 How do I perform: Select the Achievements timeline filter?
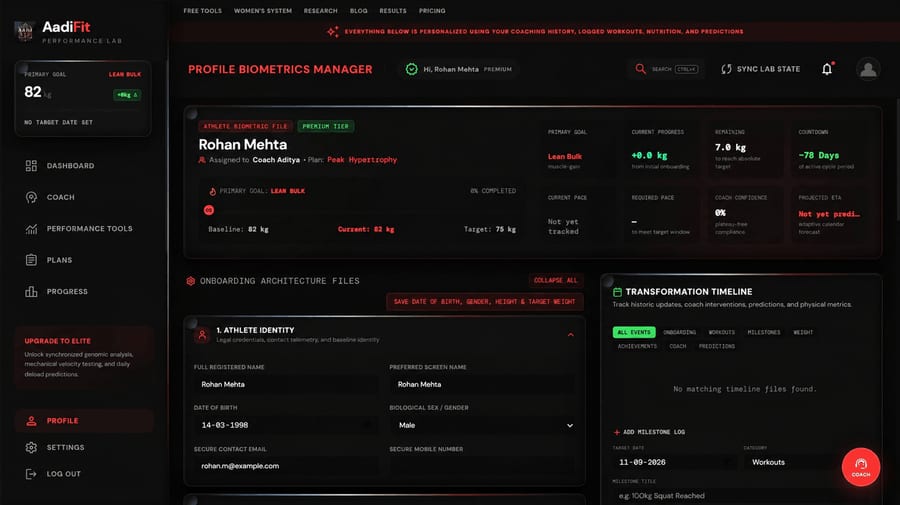[637, 347]
